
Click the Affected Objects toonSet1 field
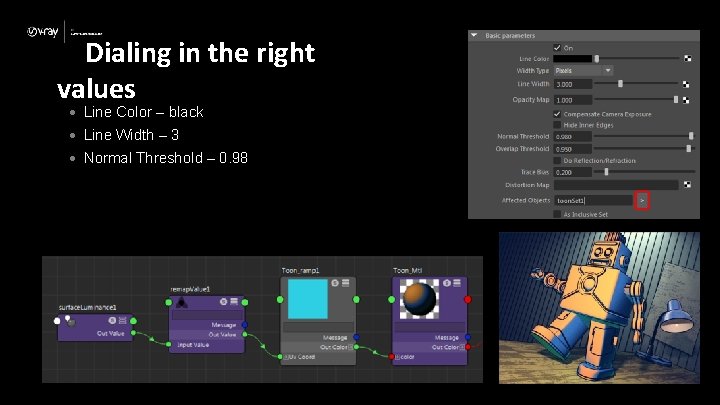tap(593, 201)
